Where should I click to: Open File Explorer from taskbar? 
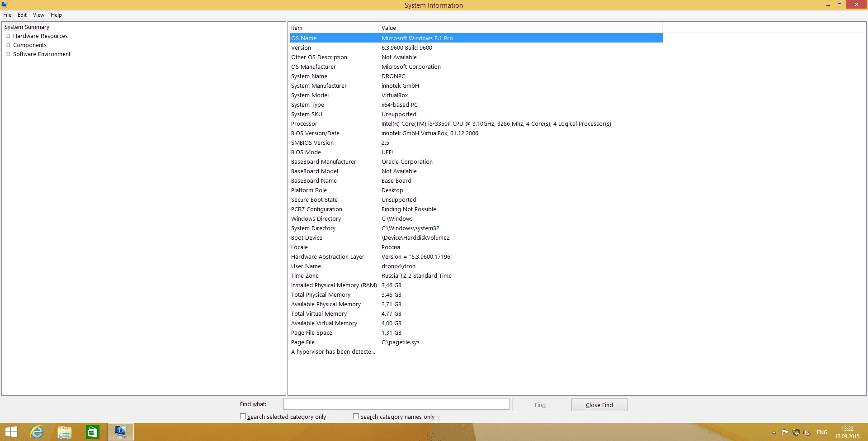[x=65, y=432]
